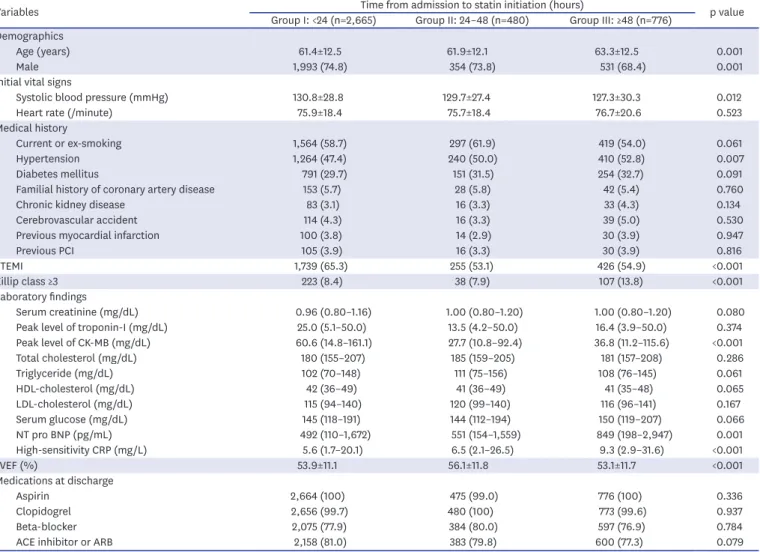
Task: Select Male Group III value 531 (68.4)
Action: (x=622, y=67)
